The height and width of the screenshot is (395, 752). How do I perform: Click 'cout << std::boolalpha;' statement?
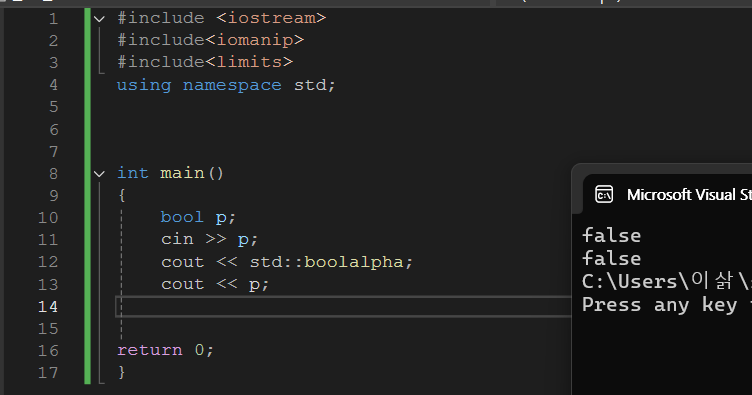click(x=287, y=262)
